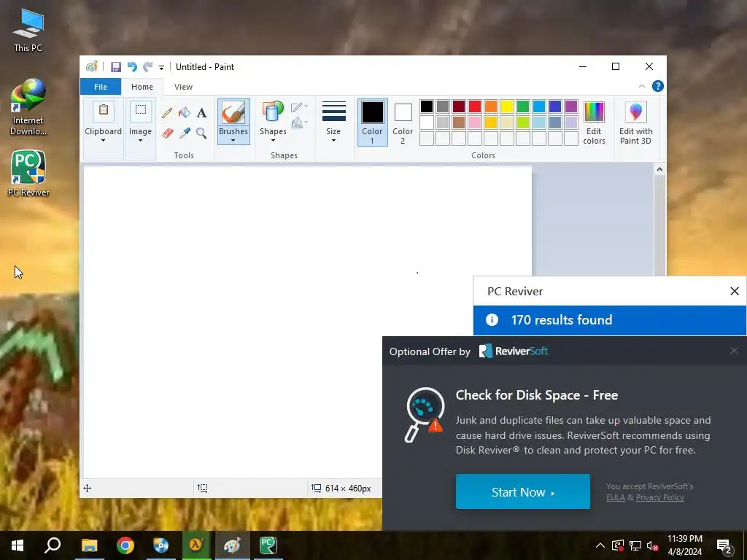This screenshot has height=560, width=747.
Task: Click PC Reviver desktop shortcut
Action: (28, 174)
